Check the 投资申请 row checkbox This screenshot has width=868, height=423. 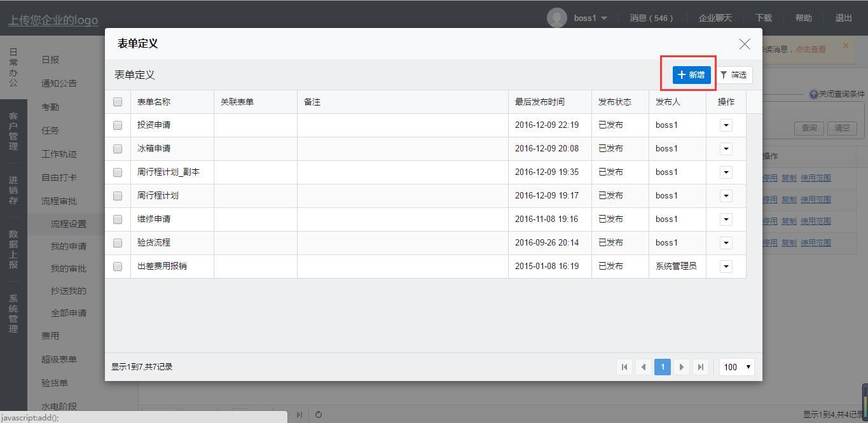118,125
